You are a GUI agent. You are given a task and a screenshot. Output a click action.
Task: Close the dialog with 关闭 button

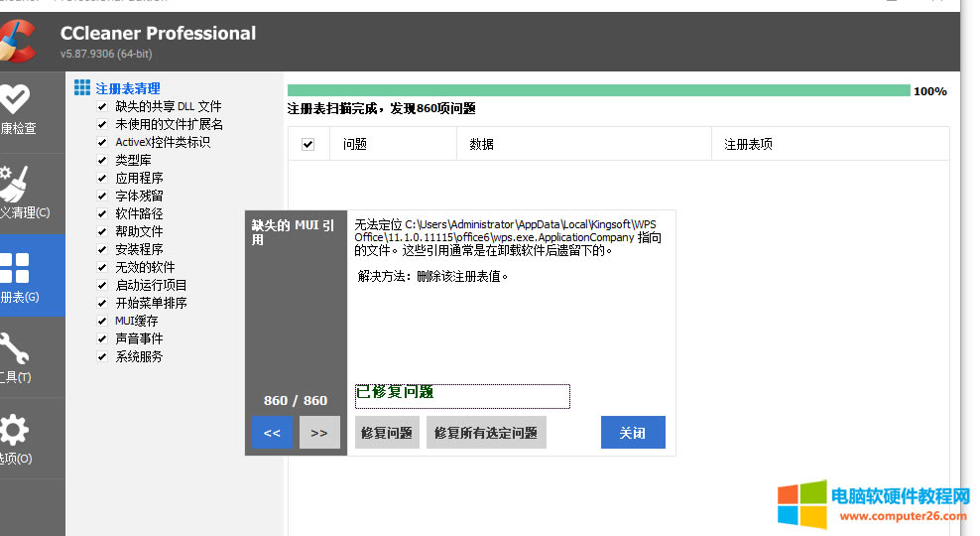click(x=633, y=433)
